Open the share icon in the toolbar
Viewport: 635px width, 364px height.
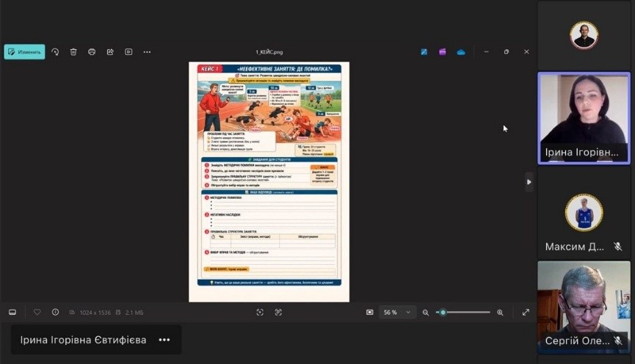(x=110, y=52)
